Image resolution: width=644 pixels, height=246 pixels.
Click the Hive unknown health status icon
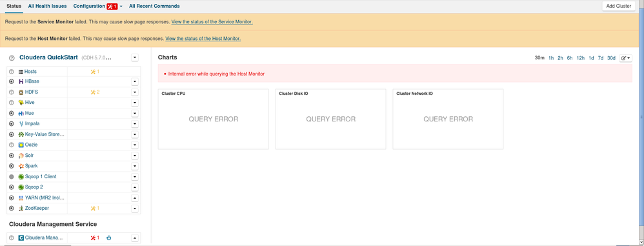pyautogui.click(x=12, y=103)
